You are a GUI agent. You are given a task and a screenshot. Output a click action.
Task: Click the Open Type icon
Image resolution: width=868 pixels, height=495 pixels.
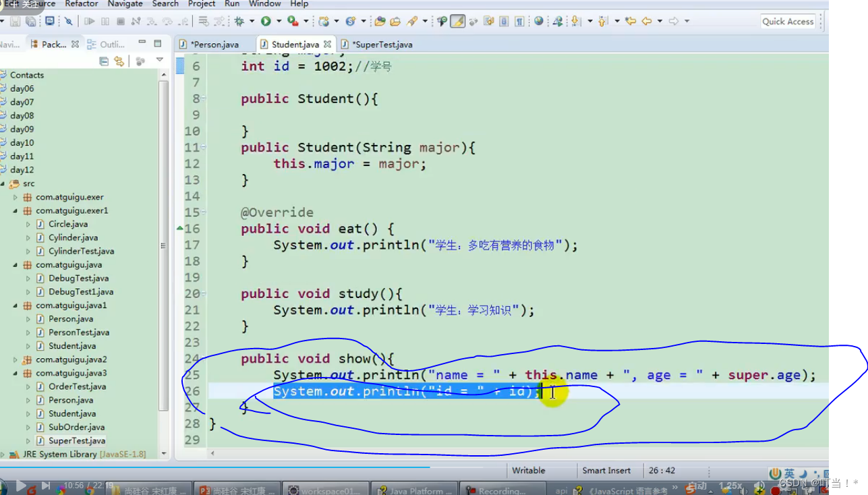(380, 22)
